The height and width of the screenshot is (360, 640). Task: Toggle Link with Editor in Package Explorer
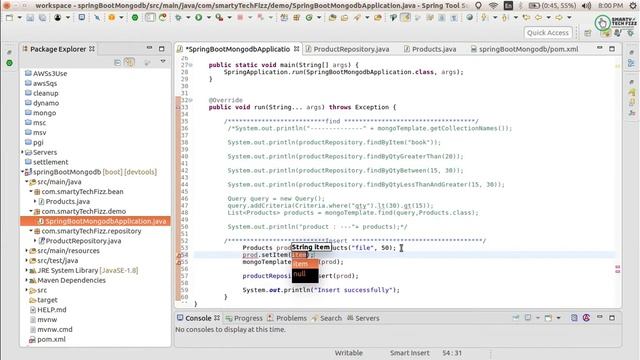[129, 62]
